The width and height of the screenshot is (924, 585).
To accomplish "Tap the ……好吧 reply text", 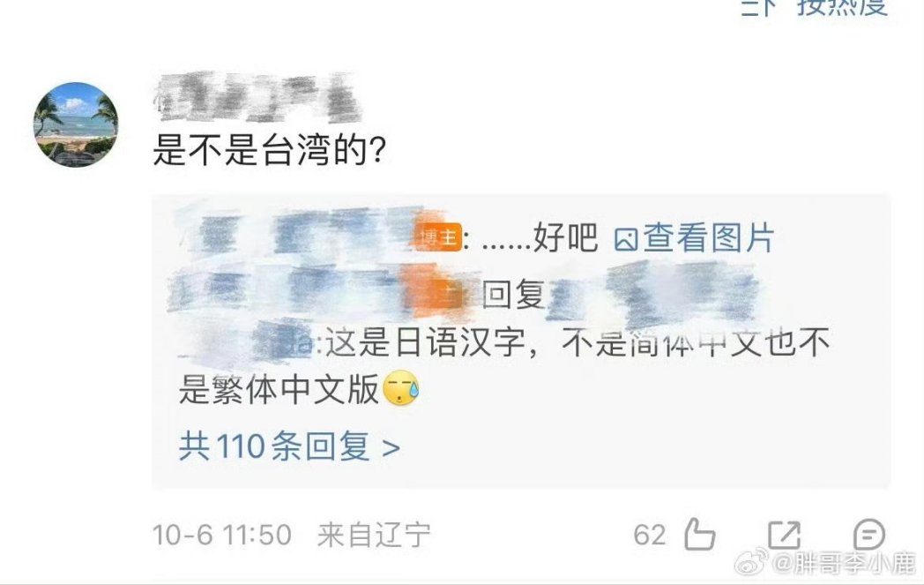I will (x=540, y=238).
